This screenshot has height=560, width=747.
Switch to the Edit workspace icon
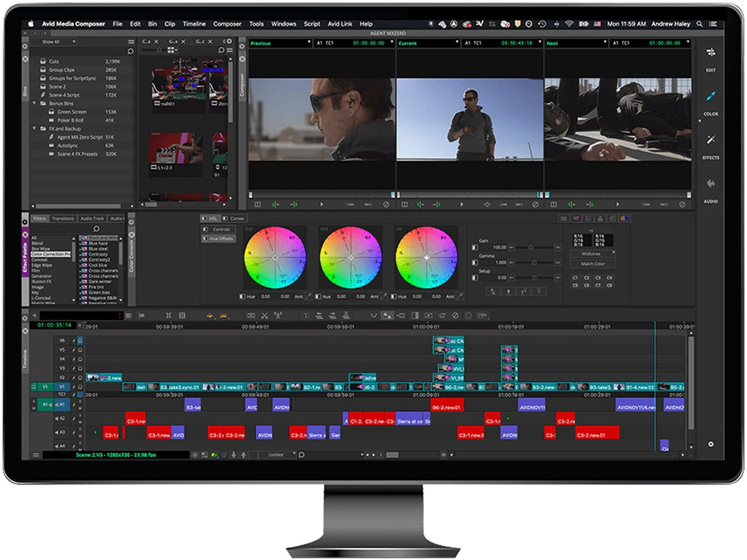point(711,52)
